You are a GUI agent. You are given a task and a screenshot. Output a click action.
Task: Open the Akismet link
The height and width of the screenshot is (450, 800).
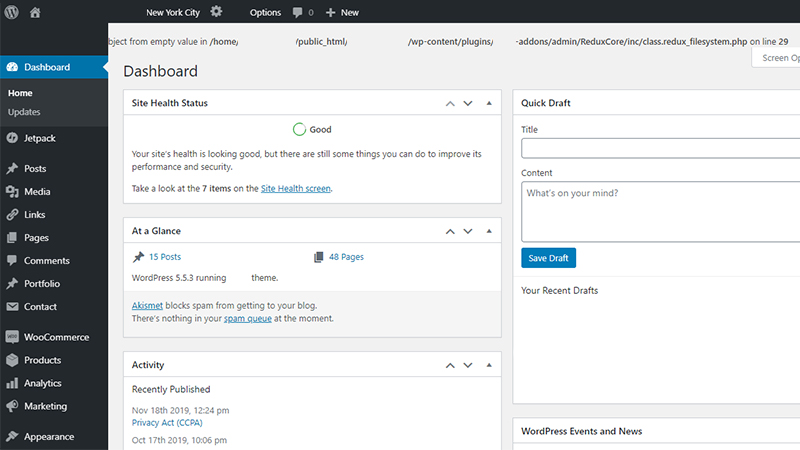[x=147, y=305]
